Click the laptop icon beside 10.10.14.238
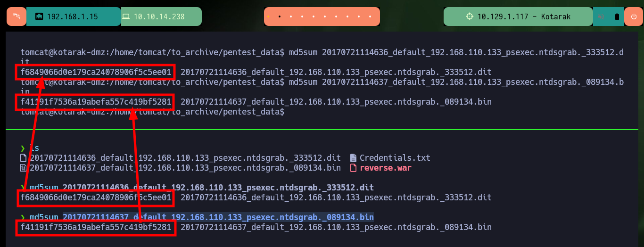 click(x=126, y=16)
